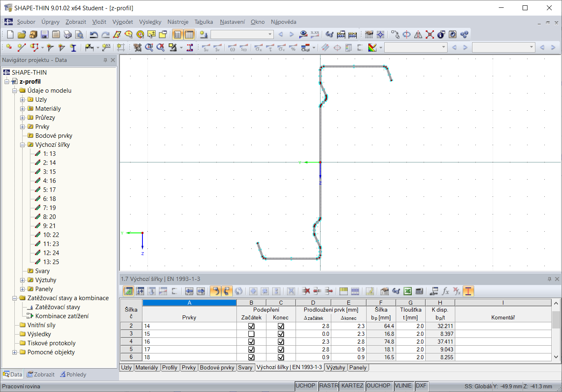Screen dimensions: 562x392
Task: Expand the Materiály tree node
Action: pos(23,109)
